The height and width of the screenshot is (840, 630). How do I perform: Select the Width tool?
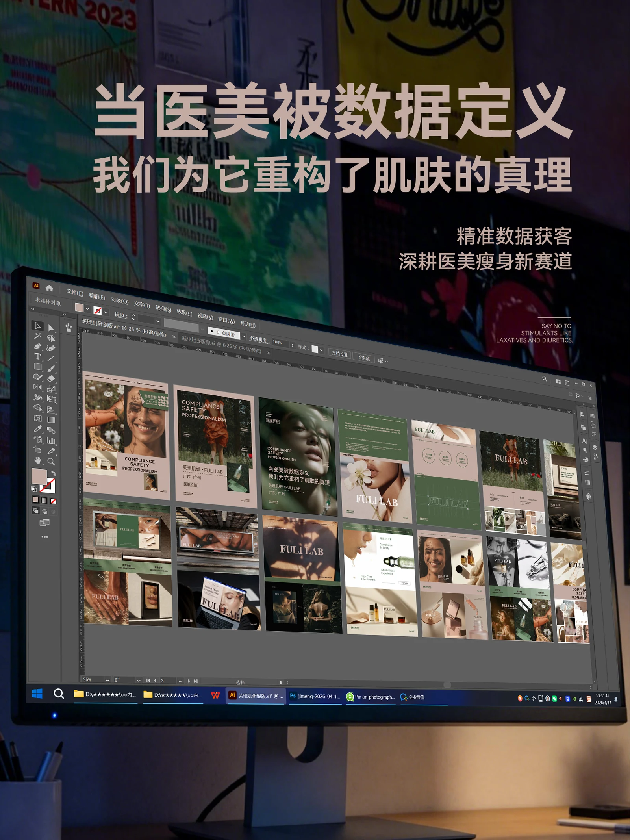pos(37,397)
